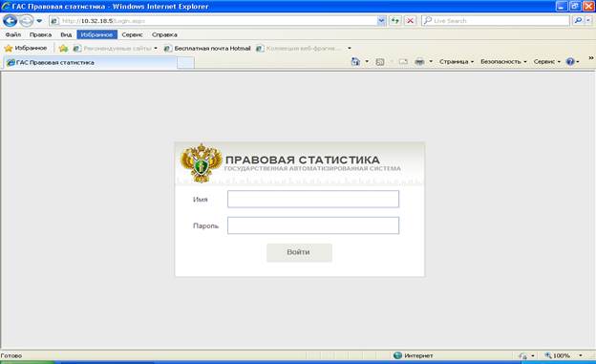Click the RSS feeds icon
The width and height of the screenshot is (596, 364).
tap(380, 61)
